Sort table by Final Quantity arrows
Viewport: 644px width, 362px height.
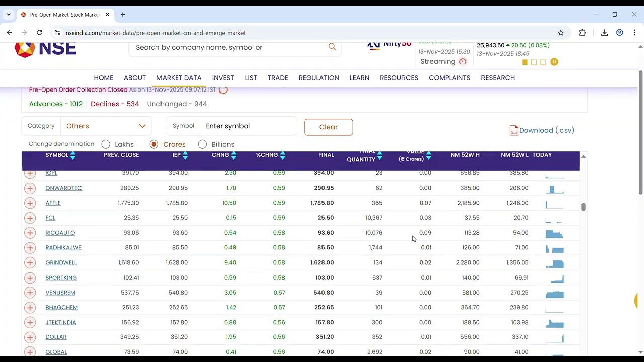coord(380,156)
